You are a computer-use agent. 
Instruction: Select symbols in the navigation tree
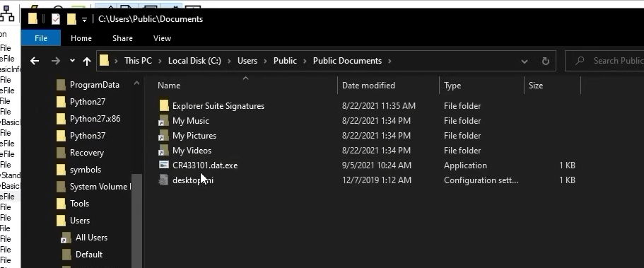pyautogui.click(x=86, y=169)
